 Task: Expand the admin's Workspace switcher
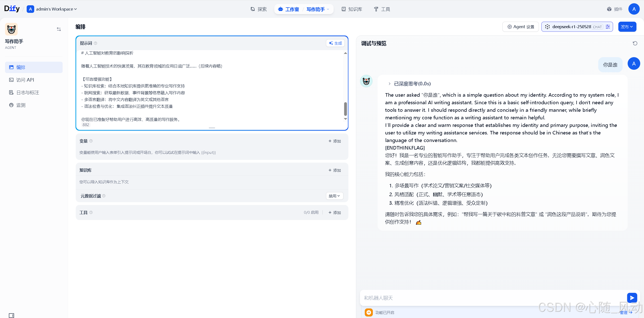54,9
